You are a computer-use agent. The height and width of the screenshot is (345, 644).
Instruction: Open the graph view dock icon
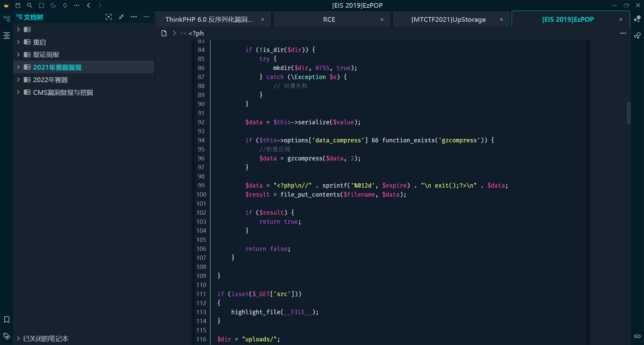637,19
